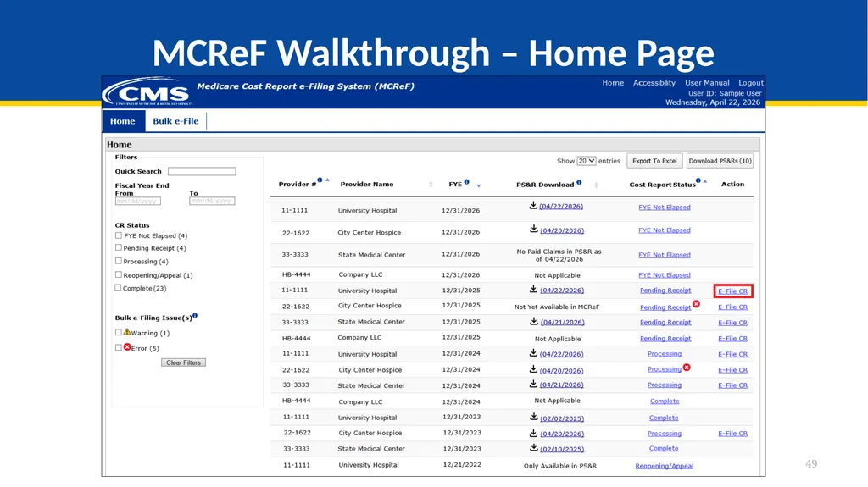Click the Export To Excel button
Image resolution: width=868 pixels, height=487 pixels.
point(654,161)
